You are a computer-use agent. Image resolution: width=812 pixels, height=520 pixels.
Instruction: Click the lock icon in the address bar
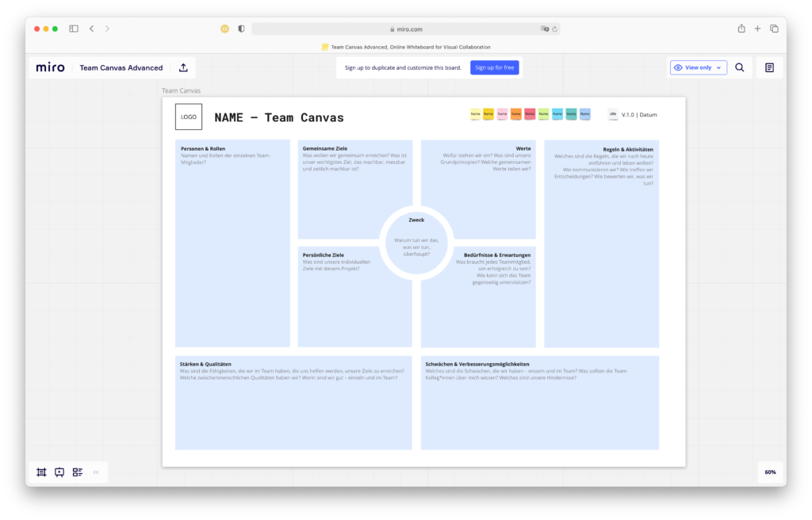pyautogui.click(x=393, y=28)
